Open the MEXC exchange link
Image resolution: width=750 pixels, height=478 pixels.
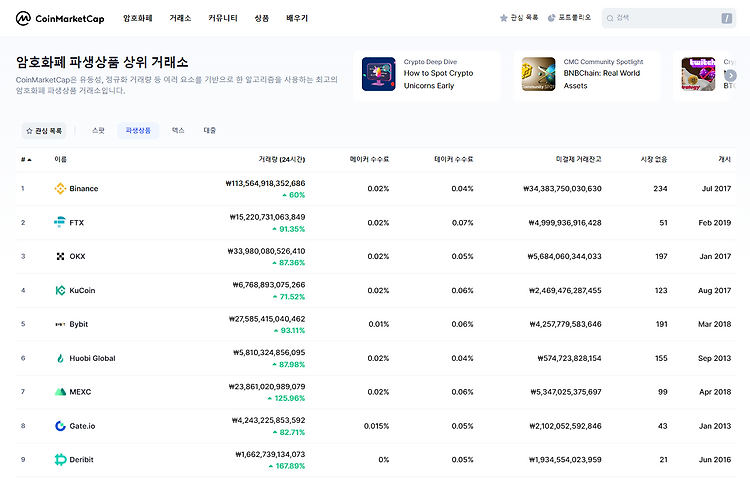point(80,392)
